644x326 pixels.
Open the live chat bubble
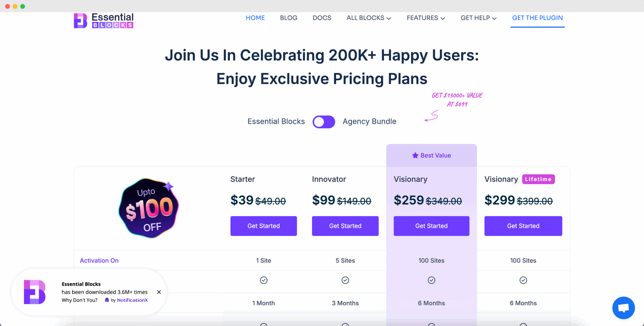623,308
